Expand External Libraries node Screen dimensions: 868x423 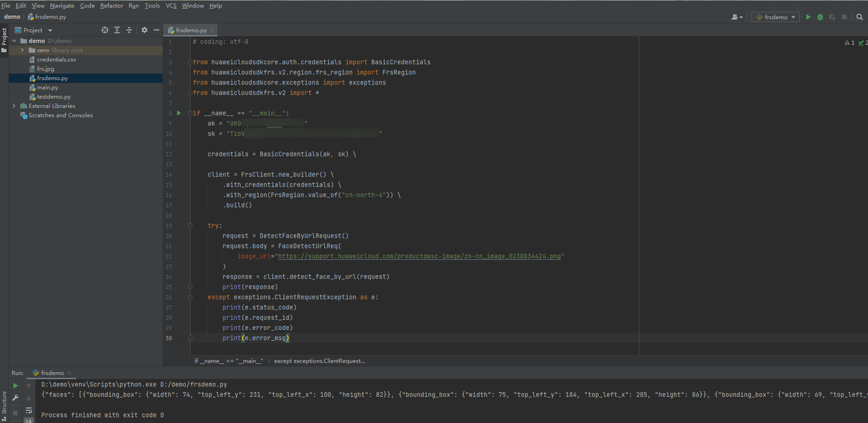pos(14,106)
